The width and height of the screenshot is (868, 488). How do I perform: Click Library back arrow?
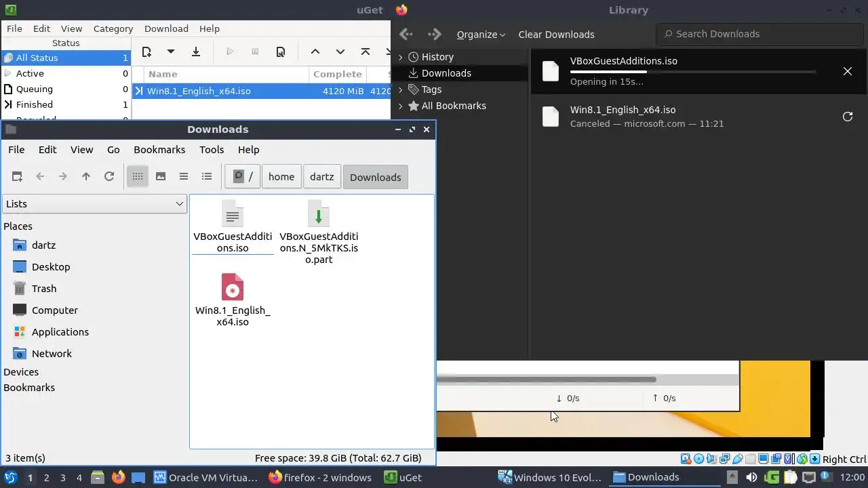tap(406, 34)
